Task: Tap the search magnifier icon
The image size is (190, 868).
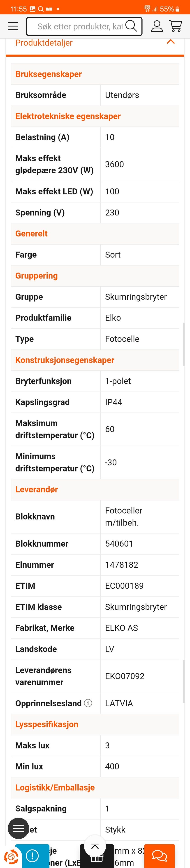Action: (131, 26)
